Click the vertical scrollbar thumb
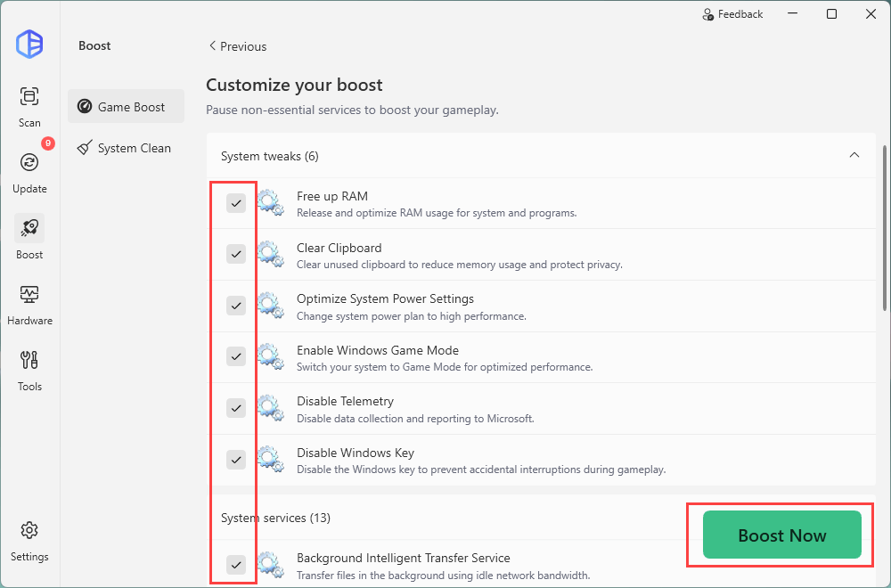 tap(884, 227)
